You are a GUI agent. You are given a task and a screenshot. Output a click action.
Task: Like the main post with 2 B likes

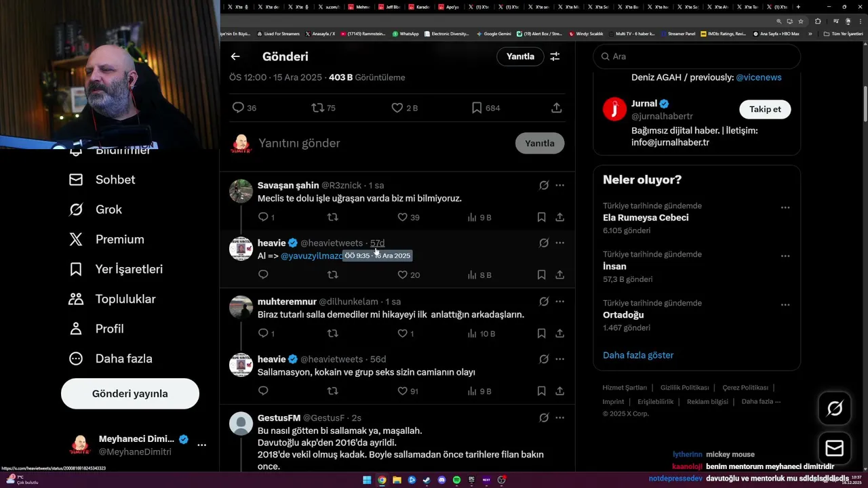pos(397,108)
